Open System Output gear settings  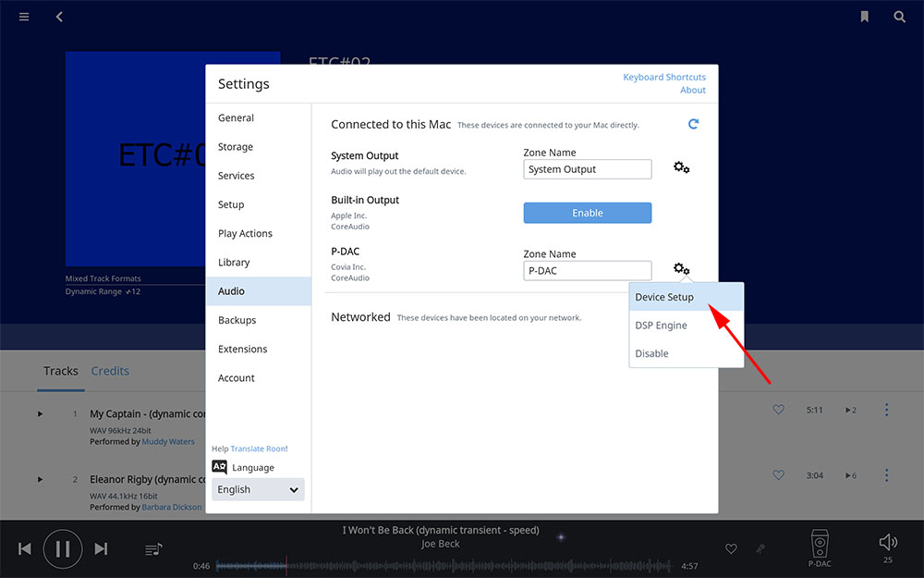point(681,168)
